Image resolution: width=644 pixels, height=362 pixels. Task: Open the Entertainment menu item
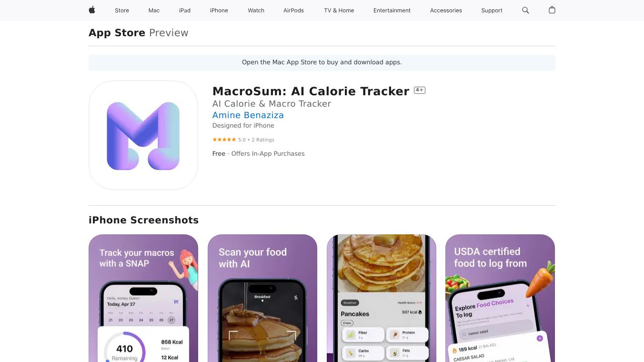392,10
